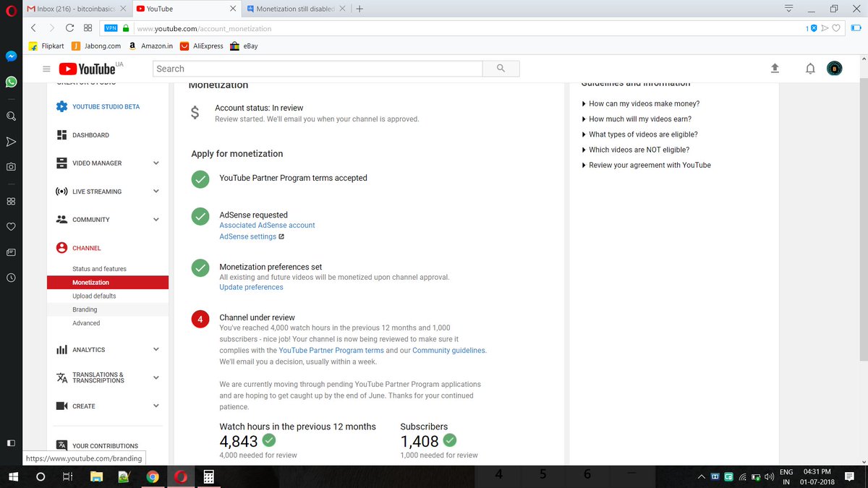Expand the Create section
868x488 pixels.
click(156, 406)
